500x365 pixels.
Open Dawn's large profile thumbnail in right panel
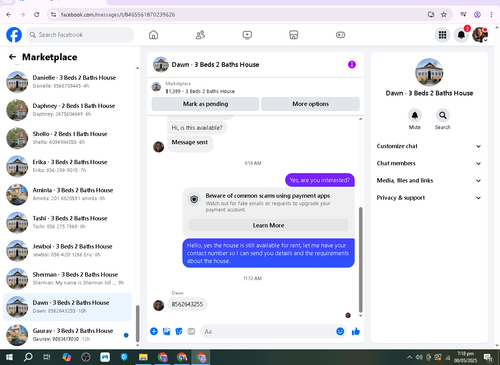pyautogui.click(x=429, y=72)
